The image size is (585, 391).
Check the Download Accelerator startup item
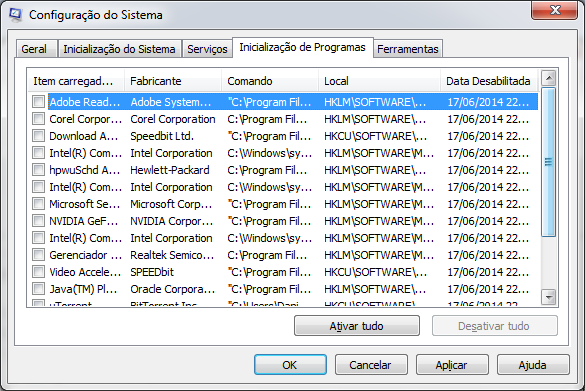click(x=38, y=136)
